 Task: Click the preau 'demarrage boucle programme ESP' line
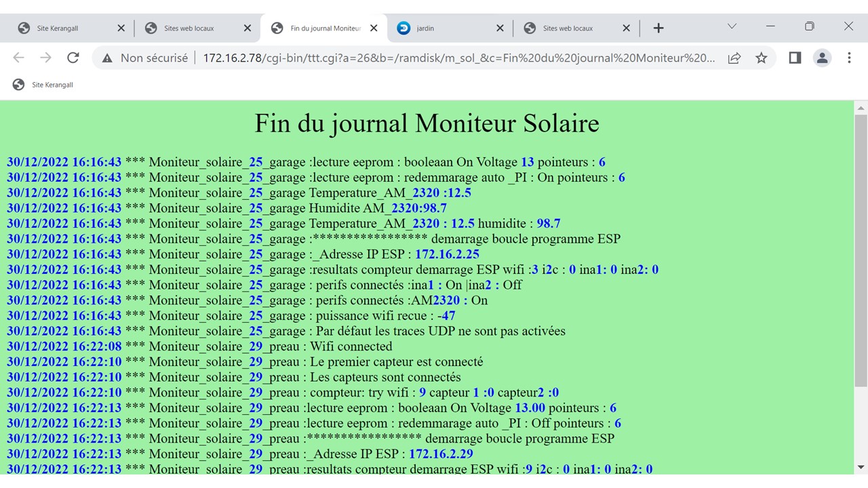(x=311, y=439)
